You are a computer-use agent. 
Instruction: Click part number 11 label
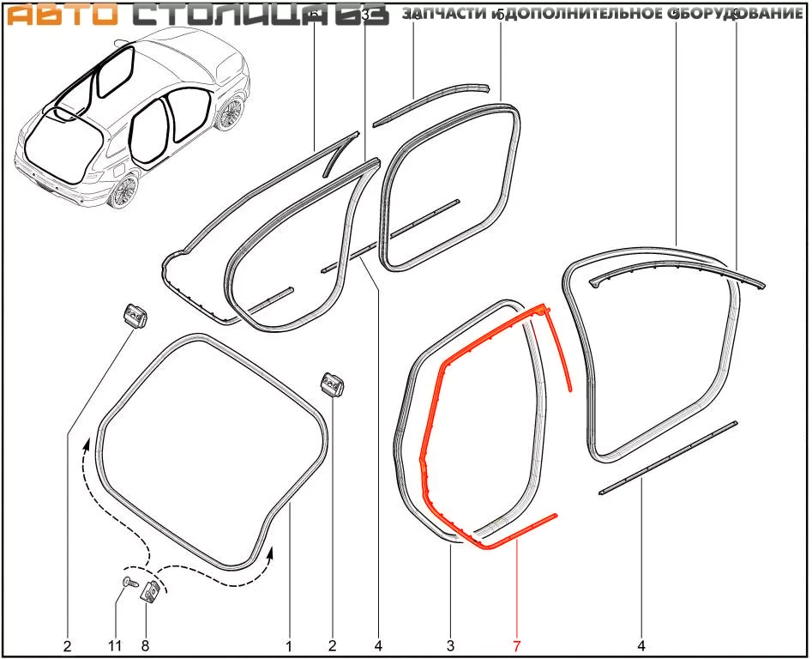[117, 644]
